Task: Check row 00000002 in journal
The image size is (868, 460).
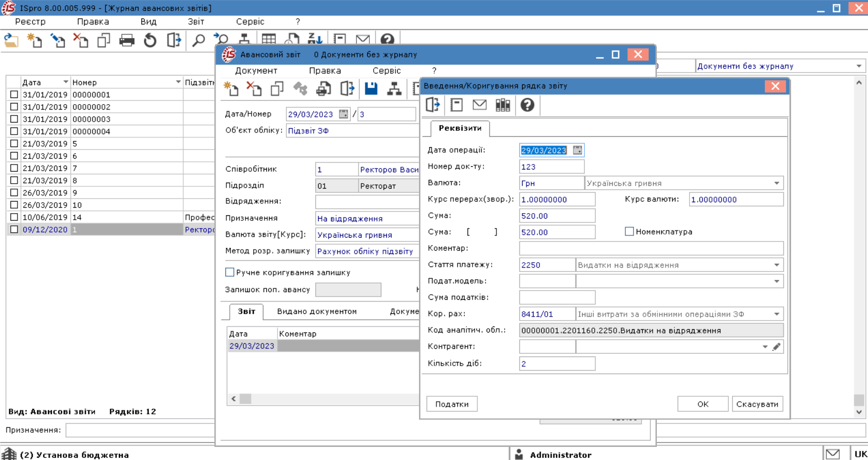Action: 14,107
